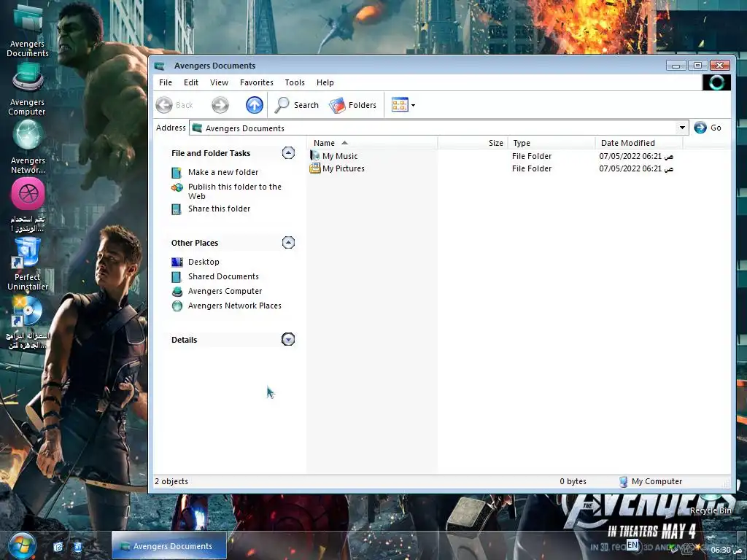Click the throbber logo beside menu bar

point(716,82)
